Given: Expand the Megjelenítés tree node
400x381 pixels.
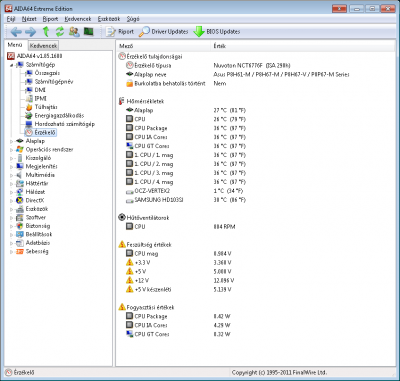Looking at the screenshot, I should click(x=12, y=167).
